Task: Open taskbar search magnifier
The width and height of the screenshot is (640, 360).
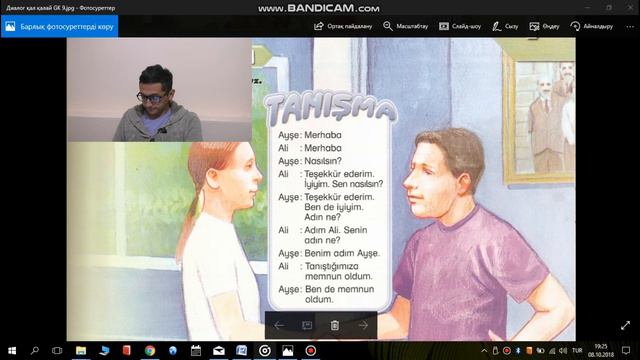Action: click(x=35, y=351)
